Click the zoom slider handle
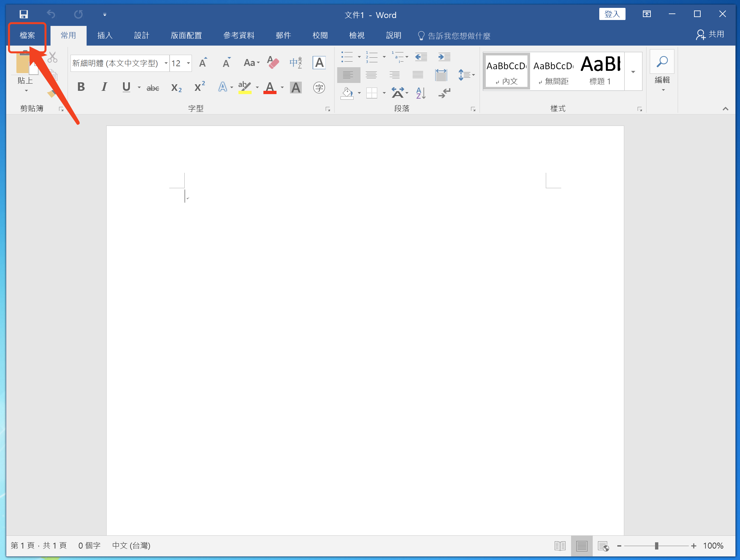Screen dimensions: 740x560 point(656,546)
